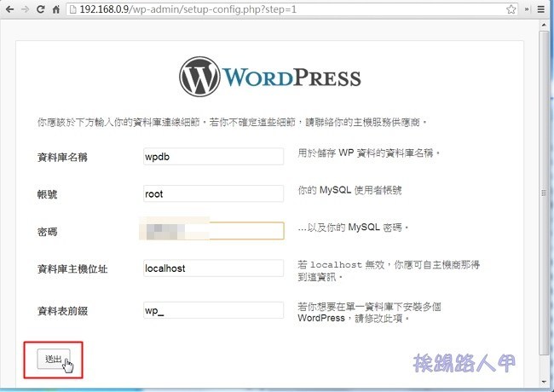Show hidden extensions chevron icon
The height and width of the screenshot is (392, 554).
(527, 9)
